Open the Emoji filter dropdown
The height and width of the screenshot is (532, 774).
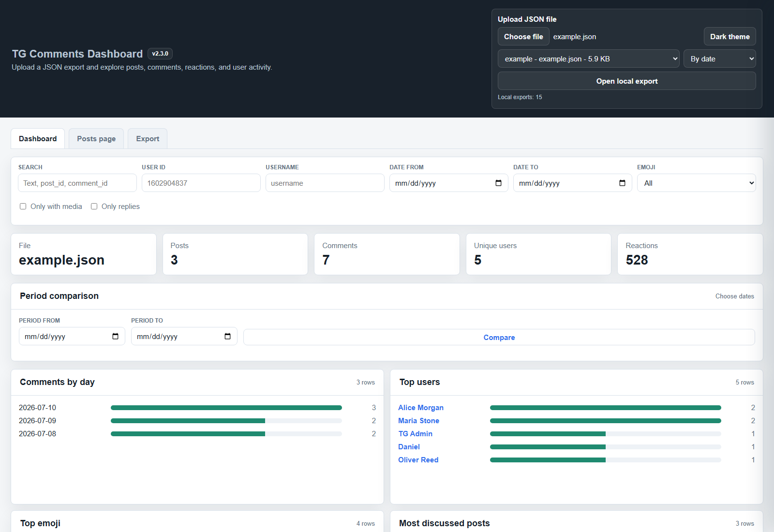click(x=697, y=183)
